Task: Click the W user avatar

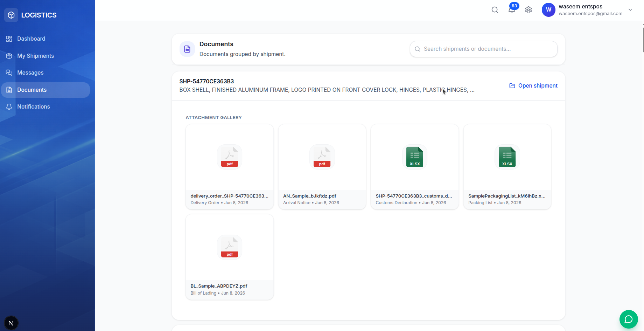Action: click(x=548, y=10)
